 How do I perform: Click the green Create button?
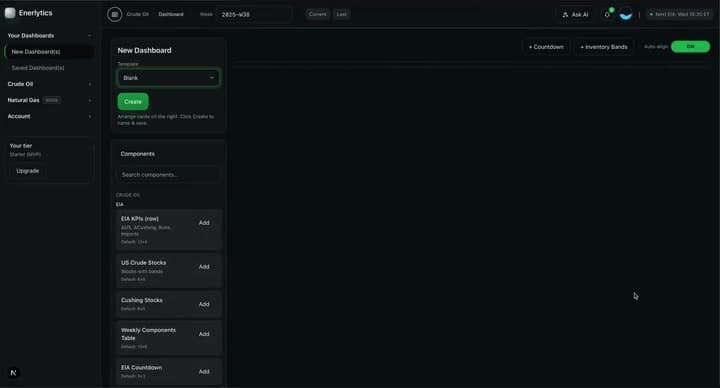133,101
